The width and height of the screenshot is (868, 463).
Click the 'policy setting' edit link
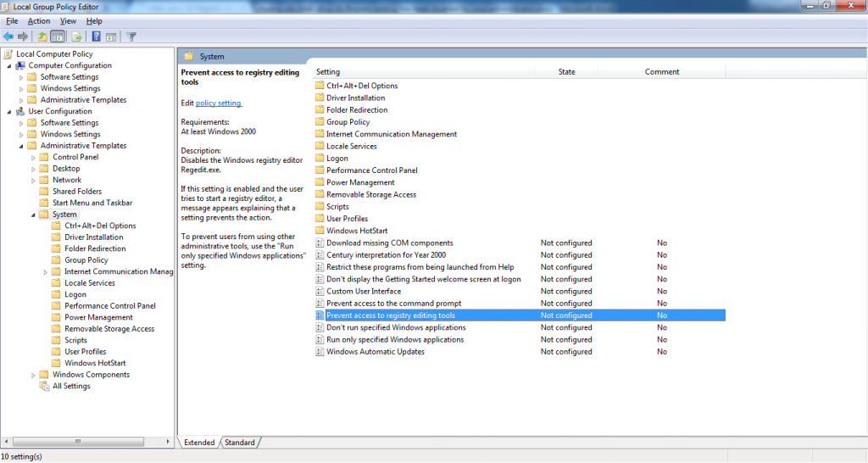(x=219, y=103)
